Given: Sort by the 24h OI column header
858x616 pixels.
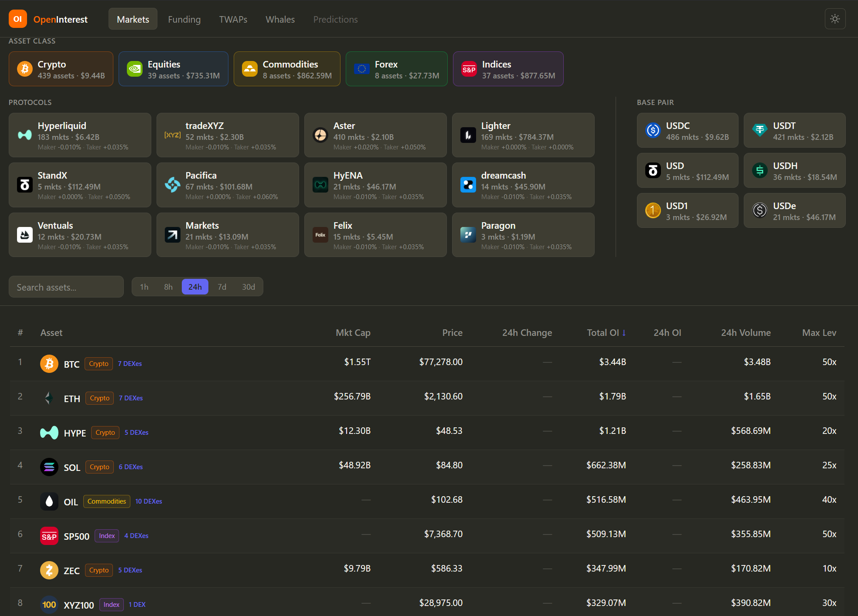Looking at the screenshot, I should tap(667, 332).
